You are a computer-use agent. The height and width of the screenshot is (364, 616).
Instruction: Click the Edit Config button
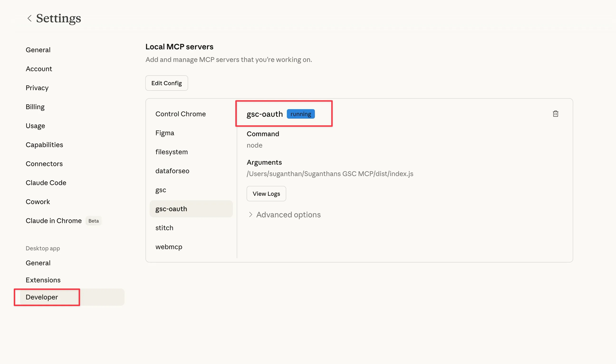167,83
